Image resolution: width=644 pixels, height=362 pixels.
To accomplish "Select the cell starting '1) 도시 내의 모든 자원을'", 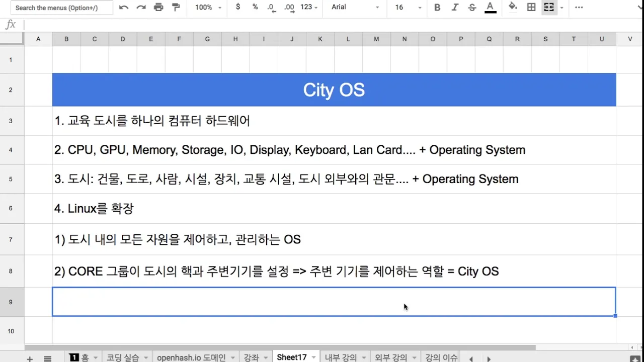I will [x=334, y=239].
